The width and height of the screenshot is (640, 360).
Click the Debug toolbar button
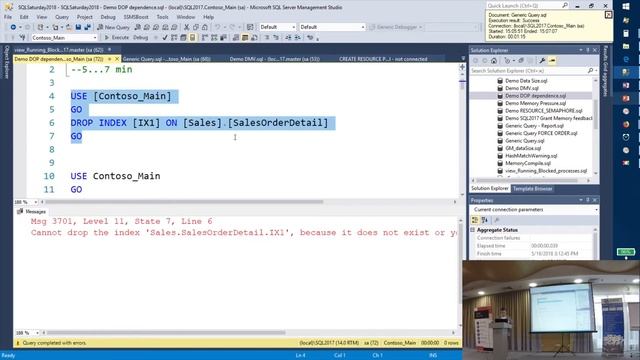[140, 38]
